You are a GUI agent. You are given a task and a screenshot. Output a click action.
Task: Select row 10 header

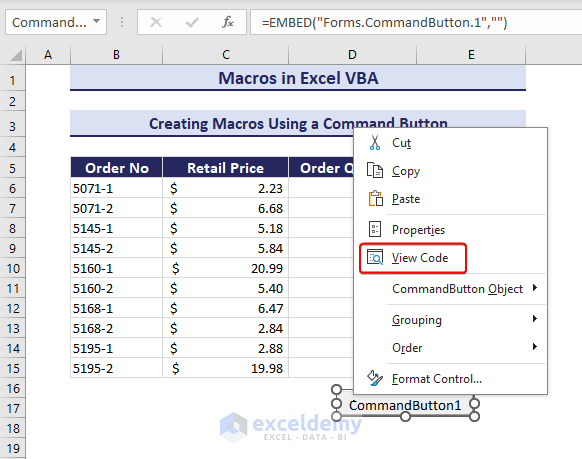click(13, 268)
